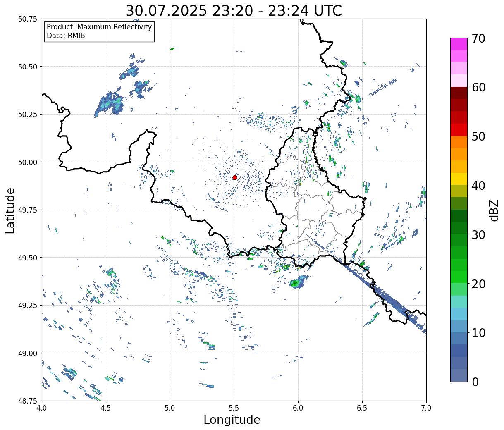The image size is (504, 430).
Task: Click the colorbar tick label 70
Action: click(x=478, y=38)
